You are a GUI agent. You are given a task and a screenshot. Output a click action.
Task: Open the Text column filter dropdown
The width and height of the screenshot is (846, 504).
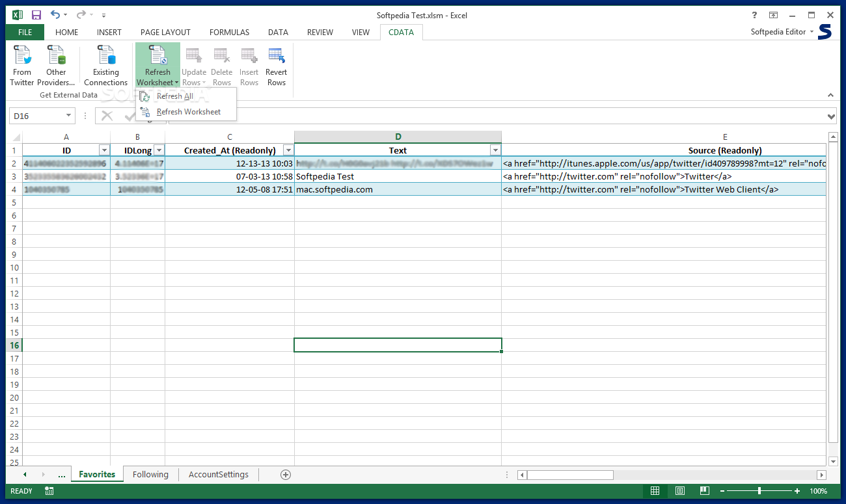(x=495, y=150)
